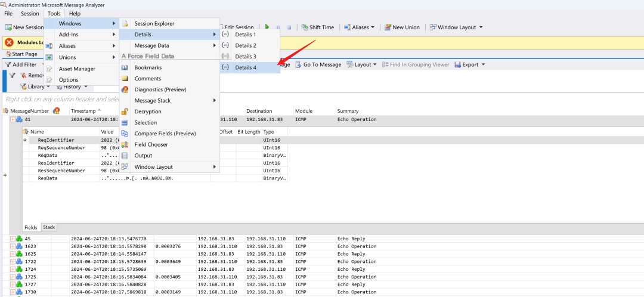Screen dimensions: 644x297
Task: Select the ResIdentifier field row
Action: (155, 163)
